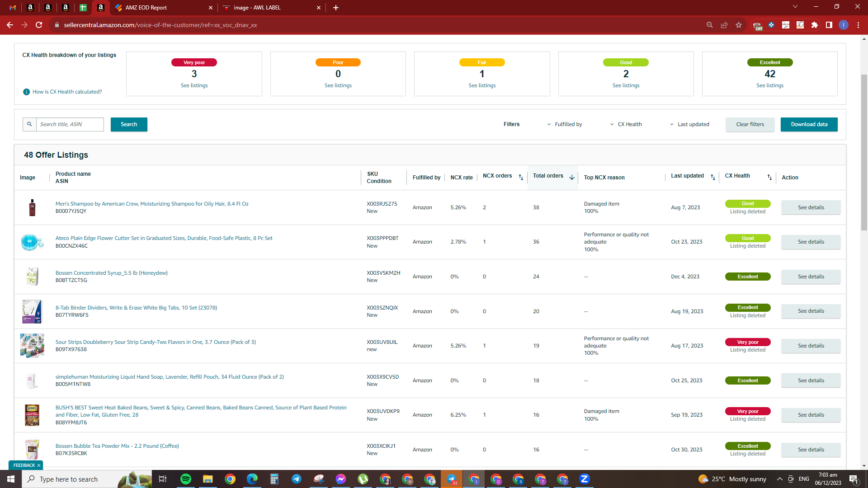Image resolution: width=868 pixels, height=488 pixels.
Task: Close the image - AWL LABEL tab
Action: [x=319, y=8]
